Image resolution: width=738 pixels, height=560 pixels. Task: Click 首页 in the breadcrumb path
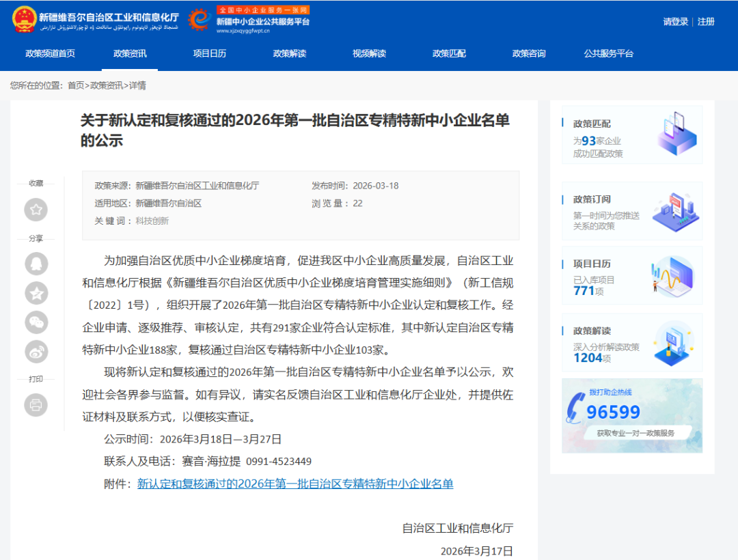(x=75, y=85)
